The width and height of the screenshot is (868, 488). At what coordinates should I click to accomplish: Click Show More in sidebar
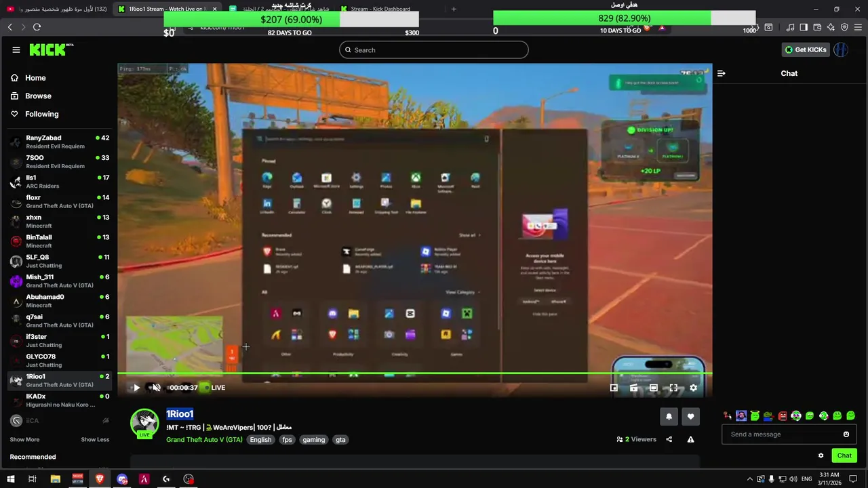pyautogui.click(x=24, y=439)
